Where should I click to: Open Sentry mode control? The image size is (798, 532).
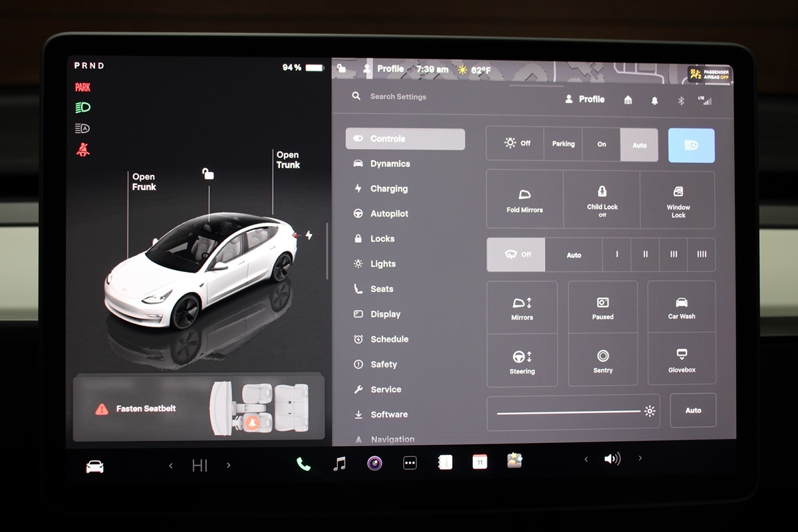[x=602, y=360]
